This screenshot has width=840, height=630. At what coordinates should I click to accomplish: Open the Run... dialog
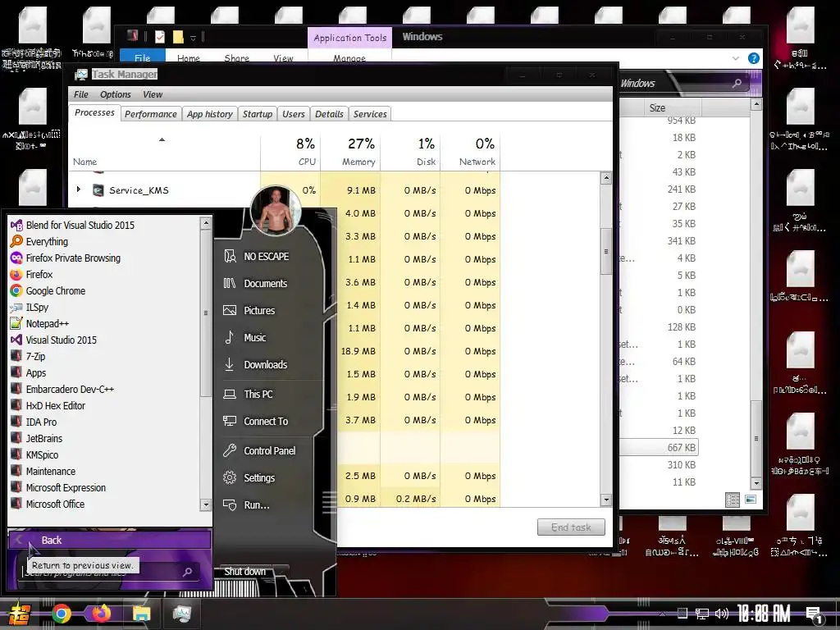[256, 505]
